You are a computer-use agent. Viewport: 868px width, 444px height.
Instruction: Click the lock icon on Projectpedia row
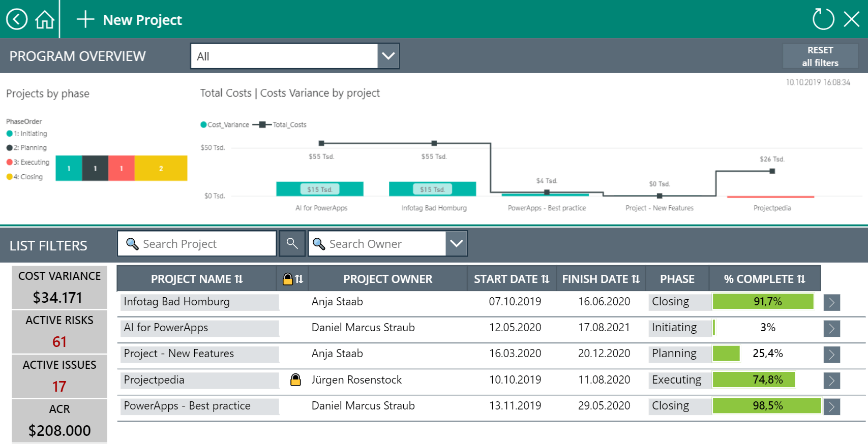click(x=295, y=379)
